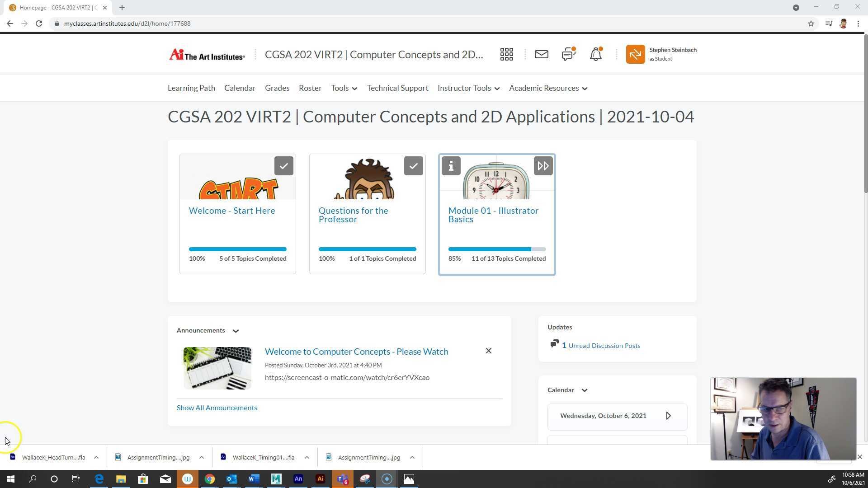Screen dimensions: 868x488
Task: Open the subscription alerts chat icon
Action: click(x=568, y=54)
